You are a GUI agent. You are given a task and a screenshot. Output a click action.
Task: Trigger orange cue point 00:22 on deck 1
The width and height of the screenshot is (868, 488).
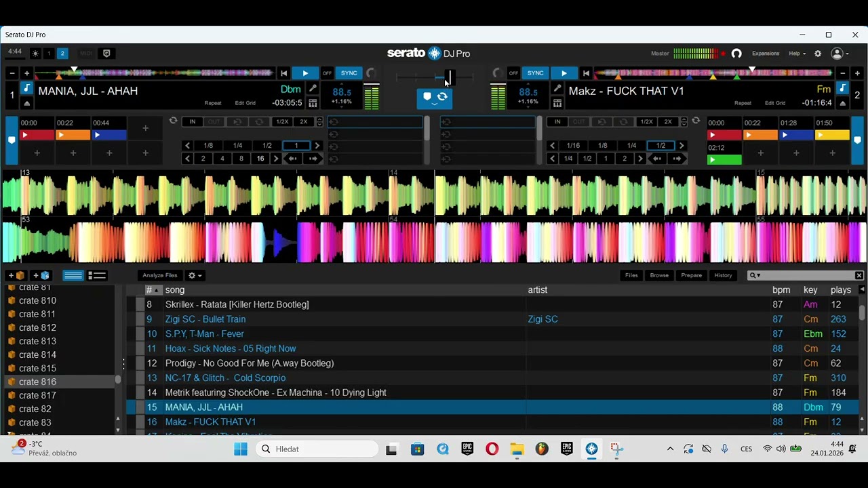[73, 135]
